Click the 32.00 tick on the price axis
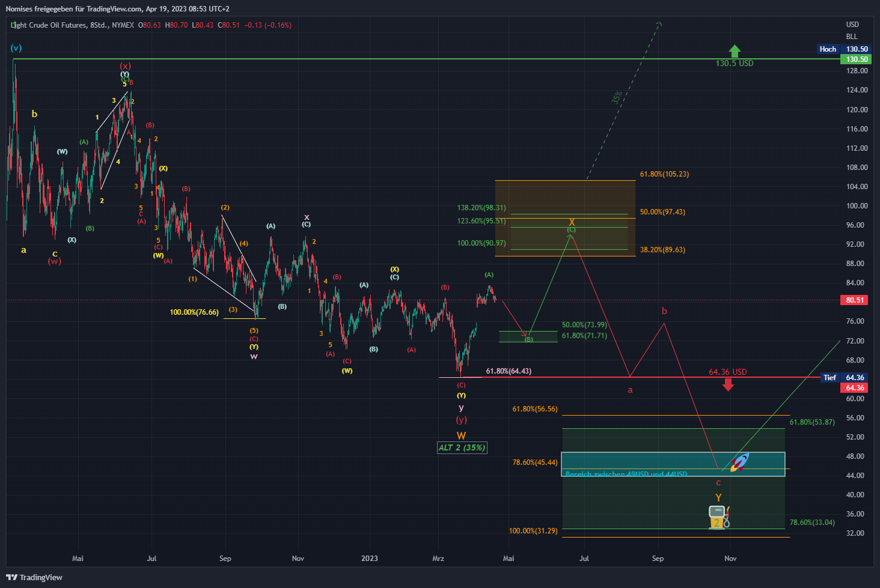This screenshot has height=588, width=880. (x=855, y=533)
